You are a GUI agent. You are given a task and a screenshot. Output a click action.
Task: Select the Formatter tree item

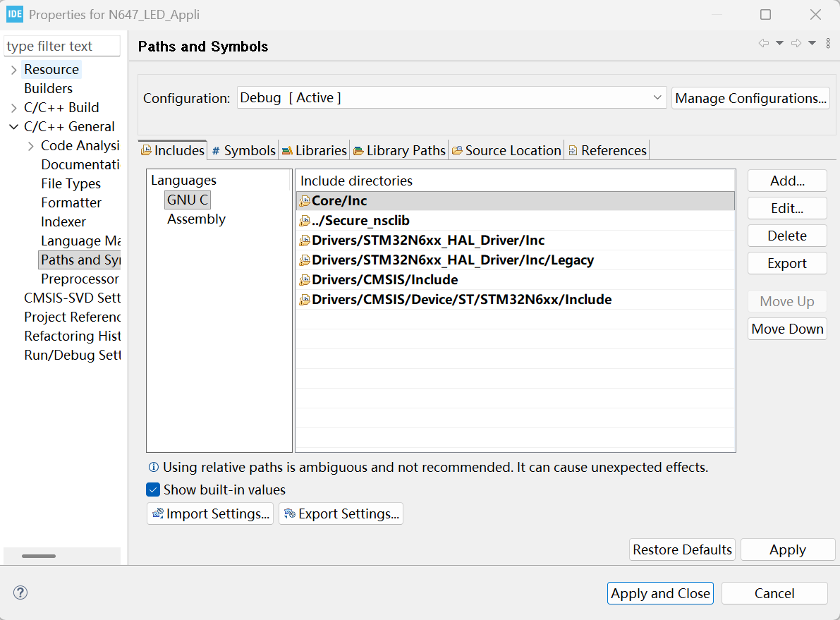71,202
